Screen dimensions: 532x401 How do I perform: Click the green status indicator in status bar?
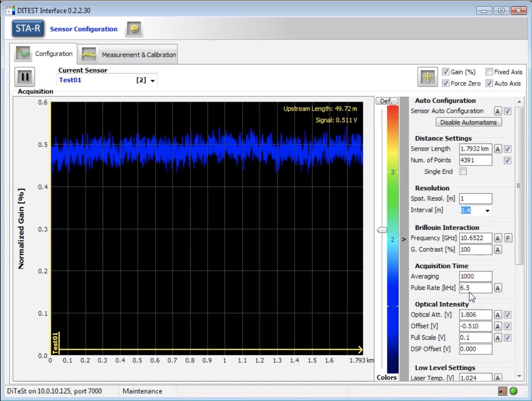(x=513, y=391)
